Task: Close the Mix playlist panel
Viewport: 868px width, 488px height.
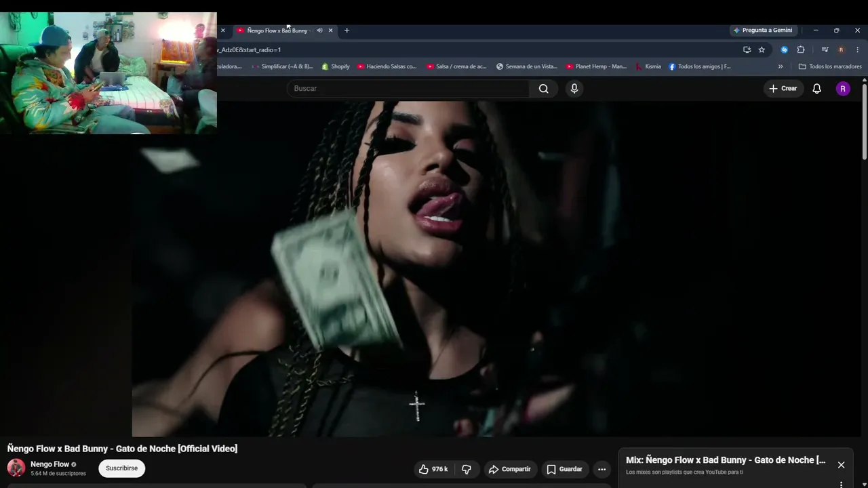Action: point(841,465)
